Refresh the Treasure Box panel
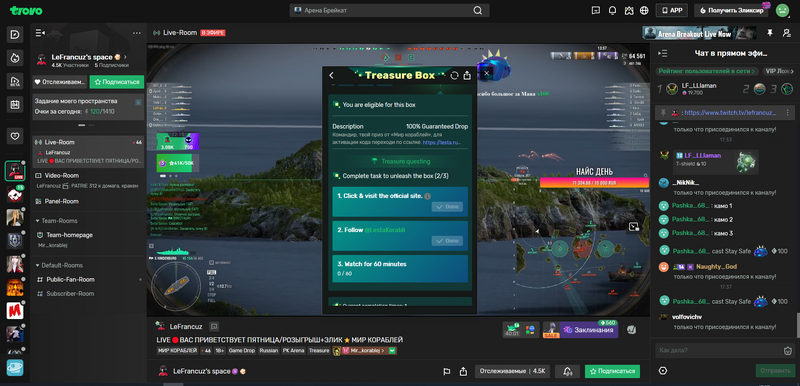The image size is (800, 386). pyautogui.click(x=454, y=75)
